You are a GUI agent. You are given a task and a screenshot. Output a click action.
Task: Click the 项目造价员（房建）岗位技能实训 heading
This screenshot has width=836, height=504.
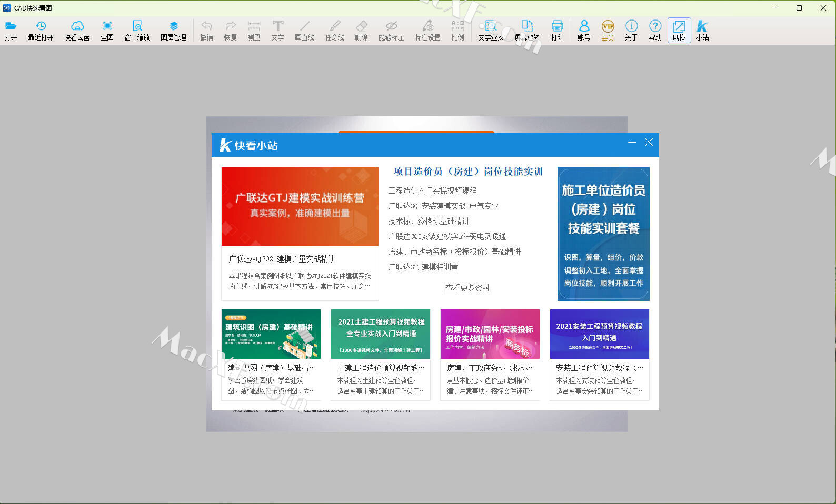[x=468, y=172]
